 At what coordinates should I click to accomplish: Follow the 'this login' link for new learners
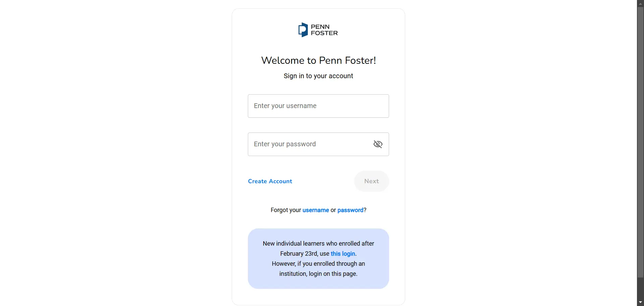click(342, 254)
